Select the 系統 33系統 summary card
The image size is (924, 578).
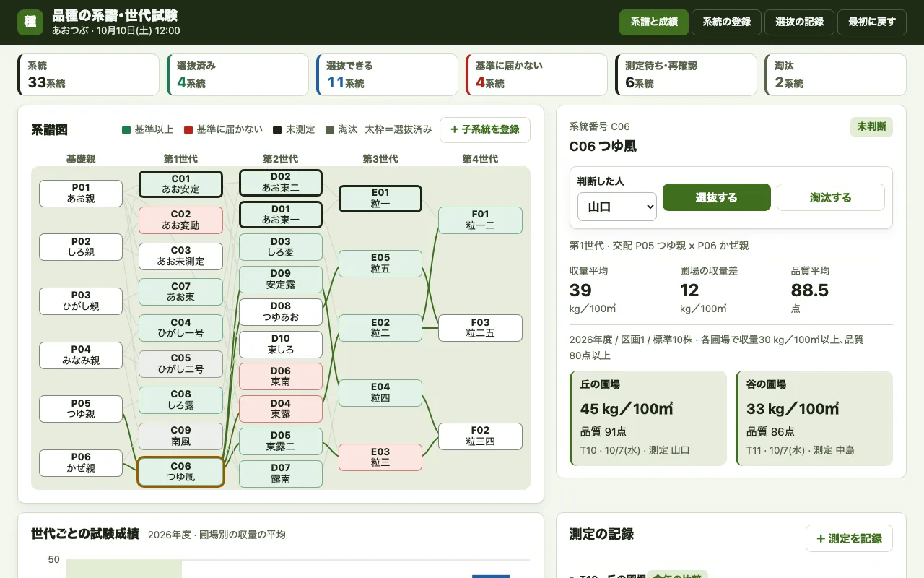[x=88, y=75]
